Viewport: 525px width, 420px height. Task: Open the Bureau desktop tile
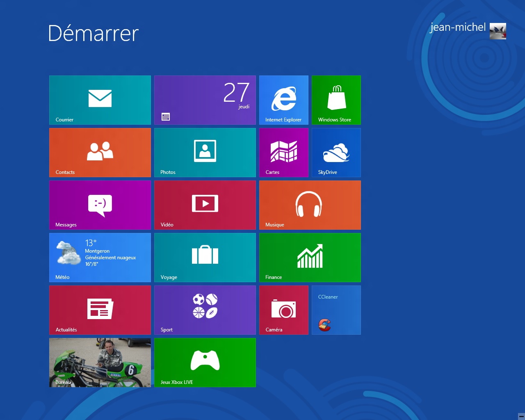click(x=100, y=363)
